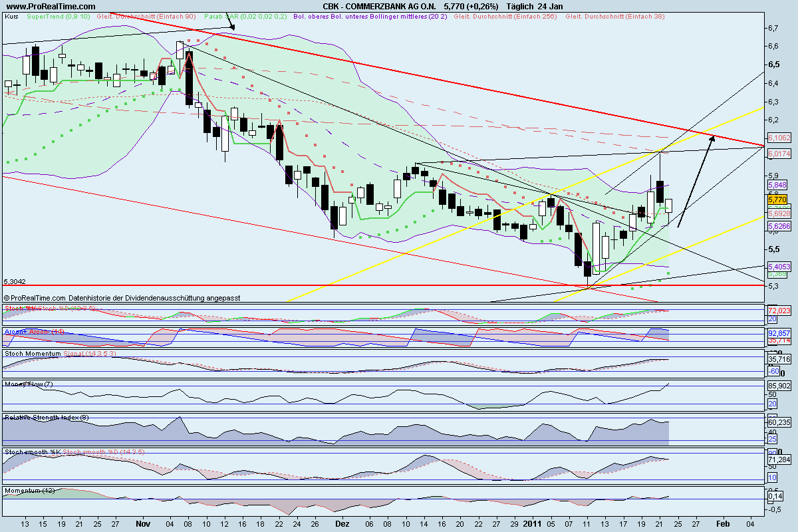Click the 5,3 price axis label

click(x=773, y=286)
